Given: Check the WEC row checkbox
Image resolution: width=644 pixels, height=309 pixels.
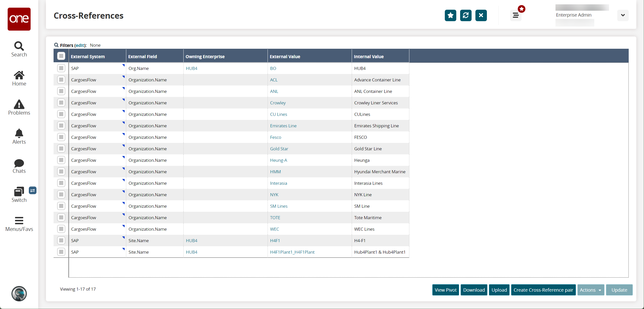Looking at the screenshot, I should pos(61,229).
